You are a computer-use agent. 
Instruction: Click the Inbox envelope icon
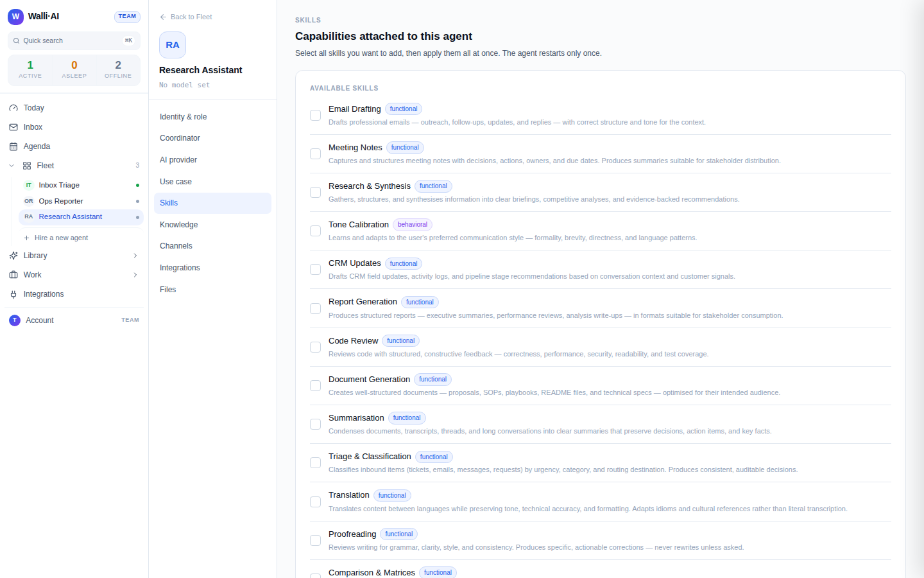[x=13, y=127]
